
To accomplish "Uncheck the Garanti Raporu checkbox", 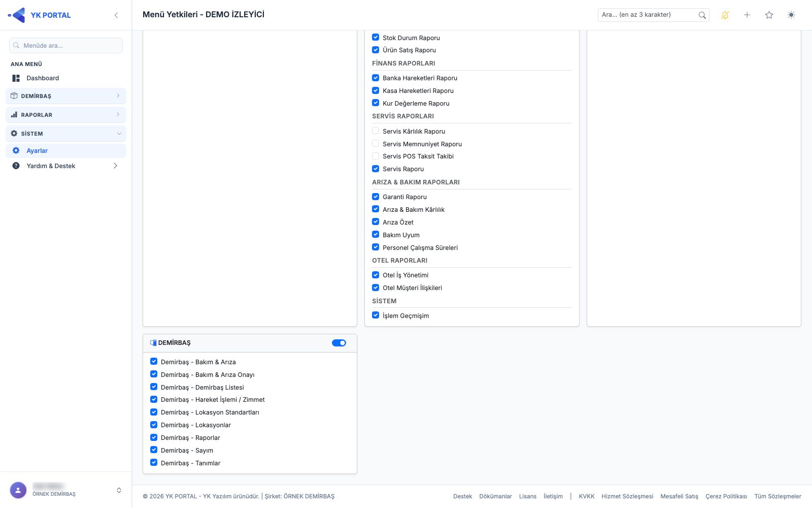I will (376, 197).
